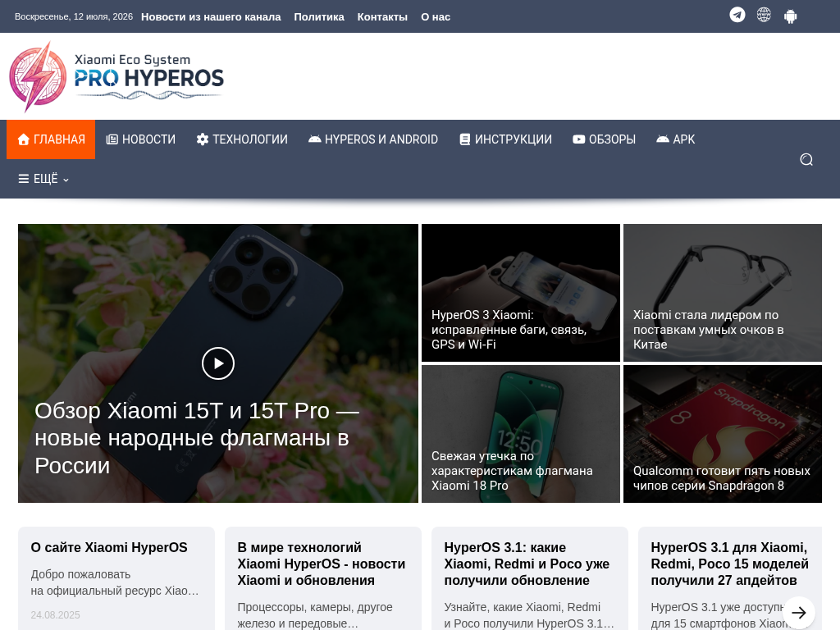
Task: Click the house icon in Главная tab
Action: [24, 139]
